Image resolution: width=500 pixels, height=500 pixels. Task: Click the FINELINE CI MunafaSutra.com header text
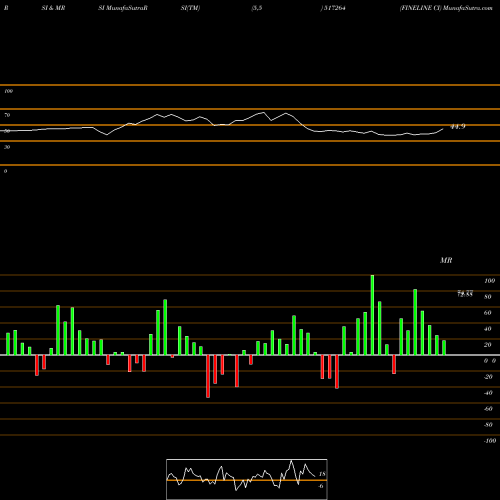tap(446, 8)
